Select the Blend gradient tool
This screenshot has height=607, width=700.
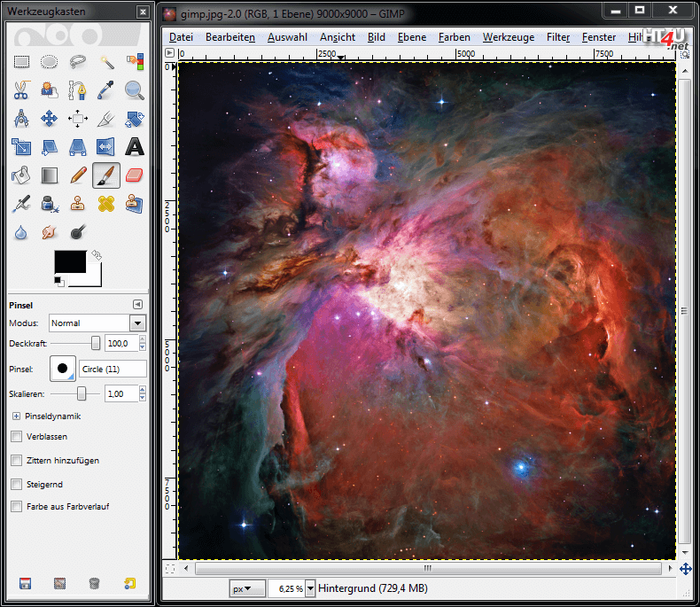(49, 175)
